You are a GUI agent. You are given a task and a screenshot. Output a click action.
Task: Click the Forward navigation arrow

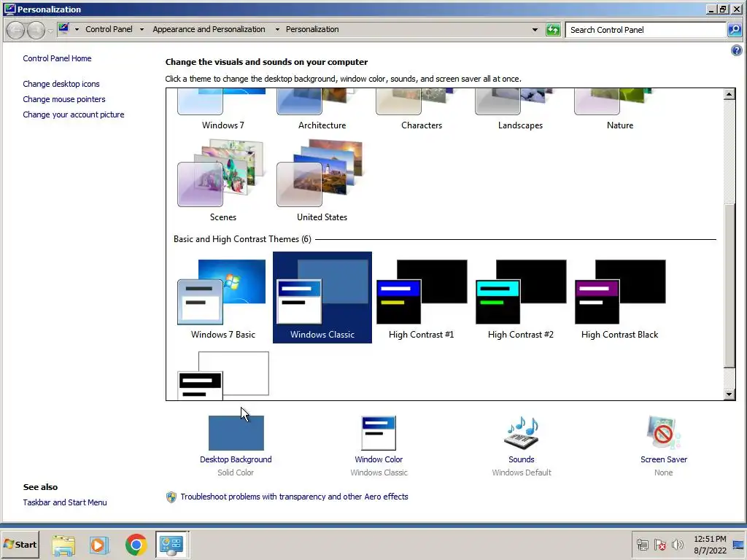click(x=36, y=30)
